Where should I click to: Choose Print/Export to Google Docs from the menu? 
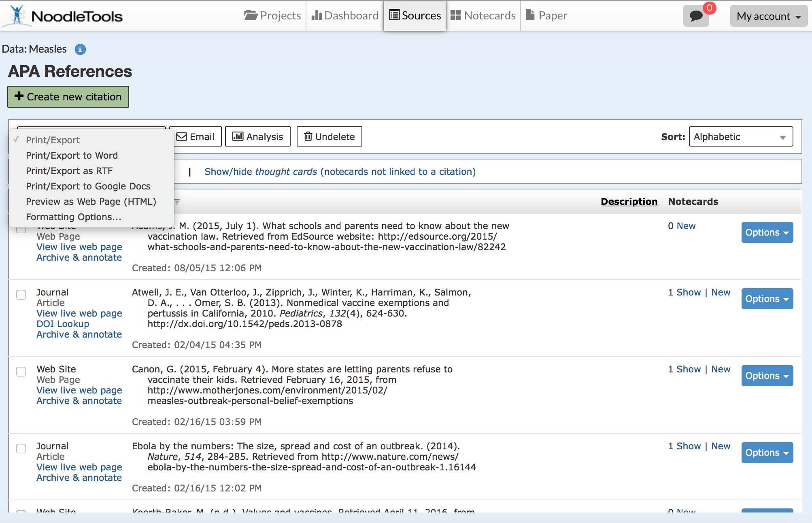pos(88,186)
